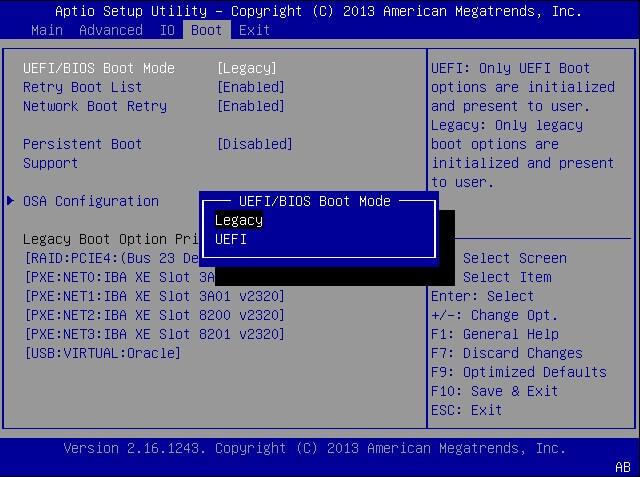
Task: Click the F9: Optimized Defaults hint
Action: tap(518, 372)
